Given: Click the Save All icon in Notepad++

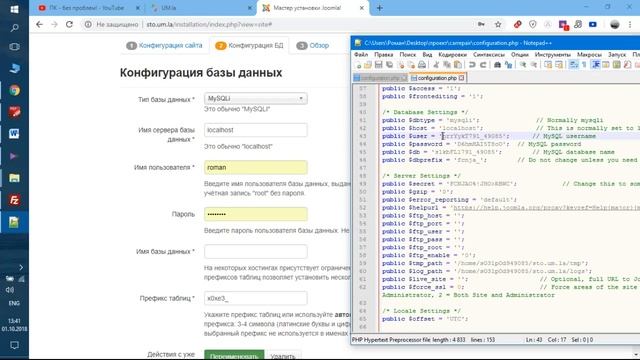Looking at the screenshot, I should tap(389, 65).
